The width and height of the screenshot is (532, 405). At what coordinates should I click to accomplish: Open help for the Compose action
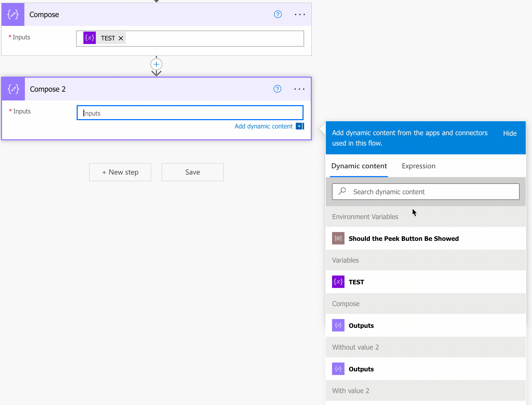coord(278,15)
